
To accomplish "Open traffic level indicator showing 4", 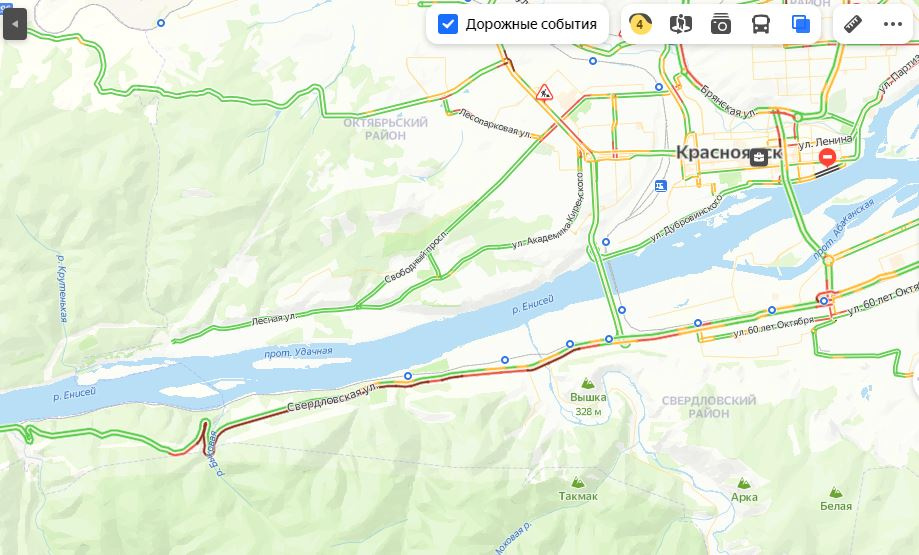I will [x=640, y=24].
